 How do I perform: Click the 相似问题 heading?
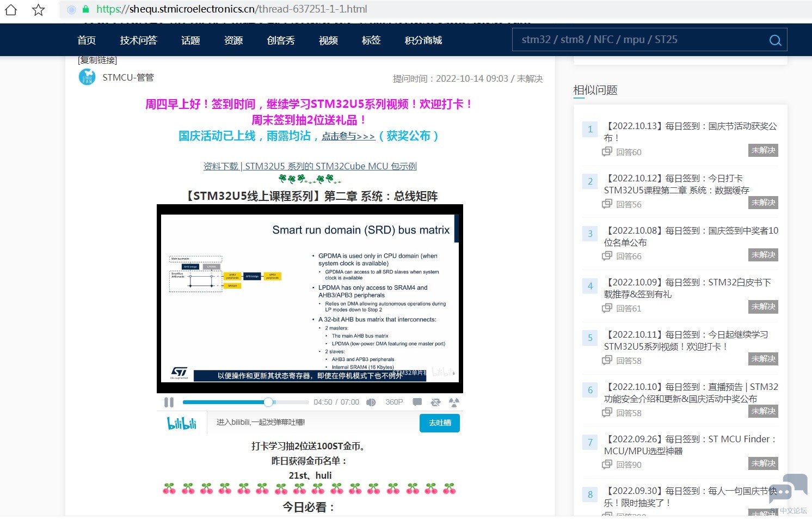coord(595,90)
